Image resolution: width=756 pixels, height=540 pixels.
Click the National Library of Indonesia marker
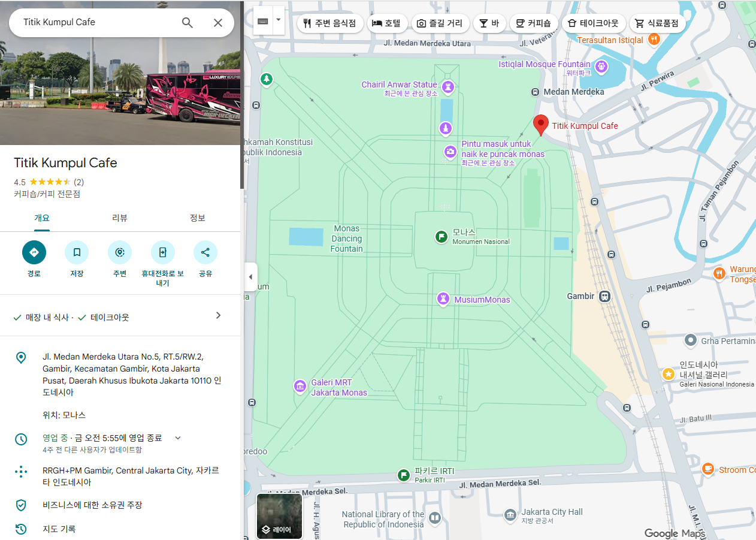pos(435,517)
